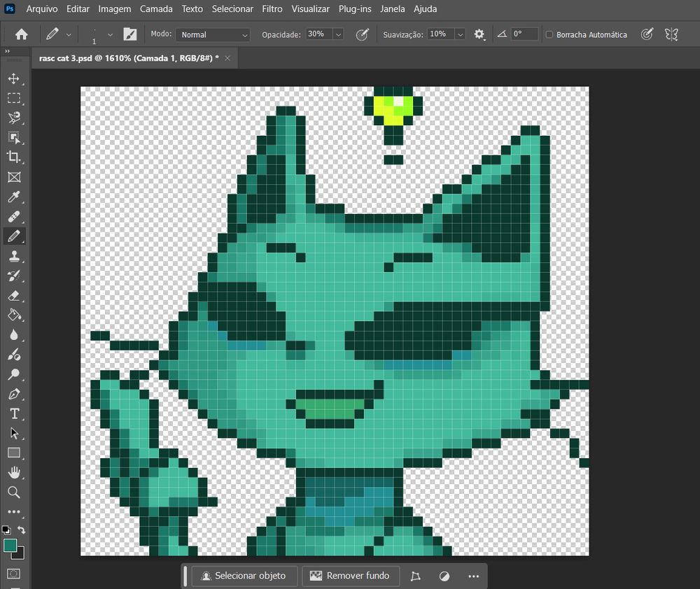Click the foreground teal color swatch

pos(10,545)
